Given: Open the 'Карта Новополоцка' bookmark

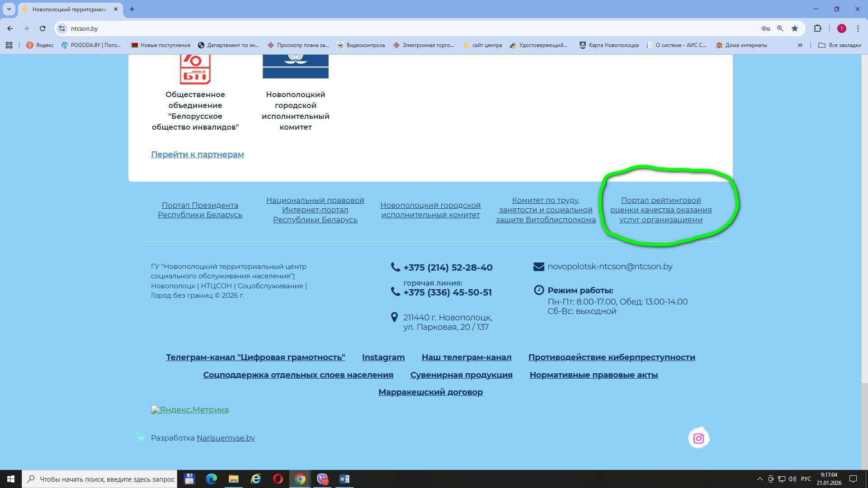Looking at the screenshot, I should 609,45.
